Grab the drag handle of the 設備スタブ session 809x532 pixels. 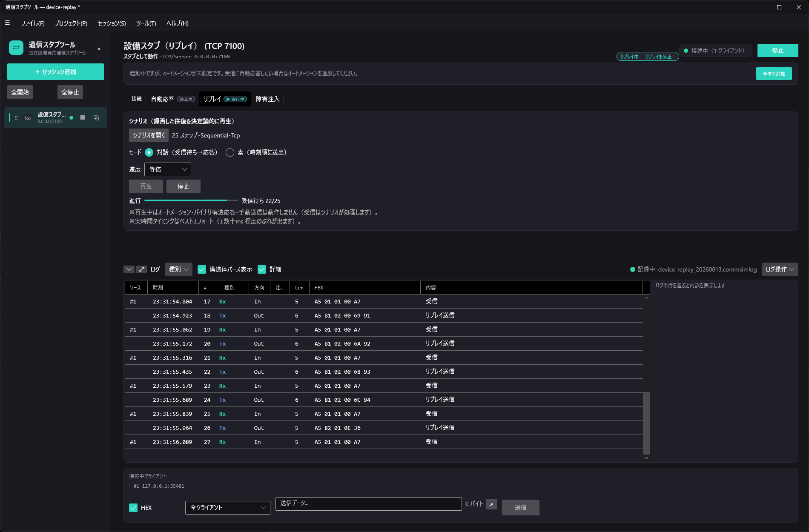point(16,118)
